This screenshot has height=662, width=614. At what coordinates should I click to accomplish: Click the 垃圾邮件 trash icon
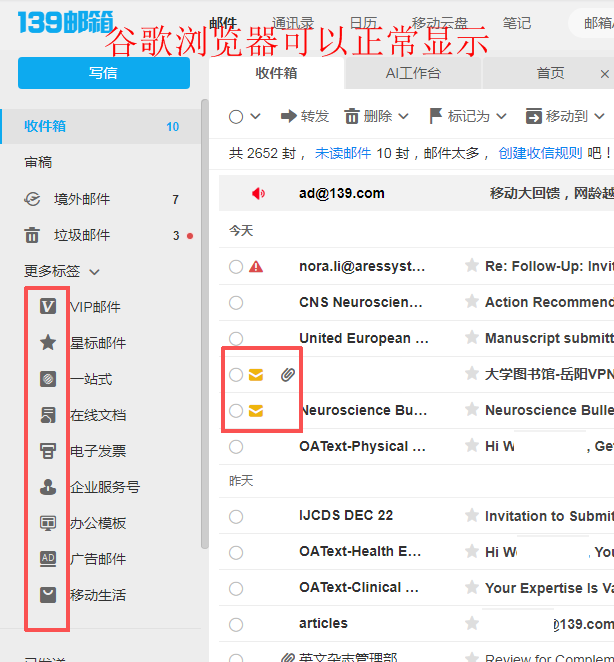[x=32, y=235]
